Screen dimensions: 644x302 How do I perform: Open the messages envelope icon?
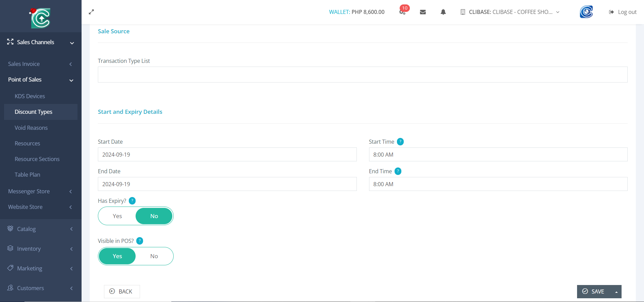pos(423,12)
